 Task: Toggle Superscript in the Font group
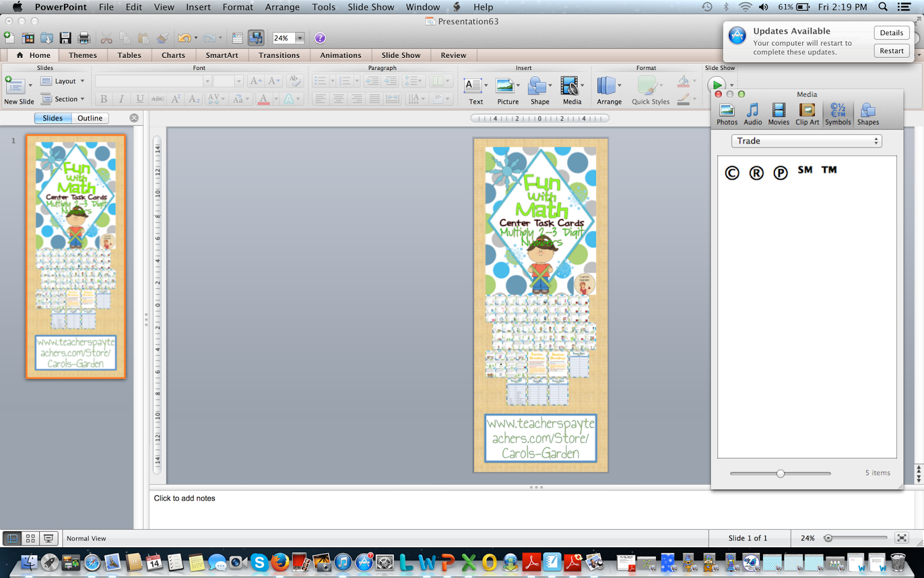pyautogui.click(x=176, y=99)
